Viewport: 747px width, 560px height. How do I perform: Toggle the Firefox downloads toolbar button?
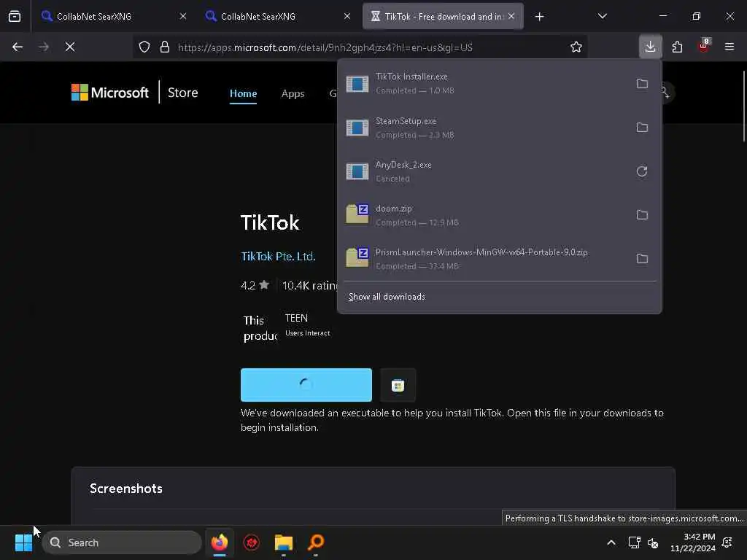650,47
